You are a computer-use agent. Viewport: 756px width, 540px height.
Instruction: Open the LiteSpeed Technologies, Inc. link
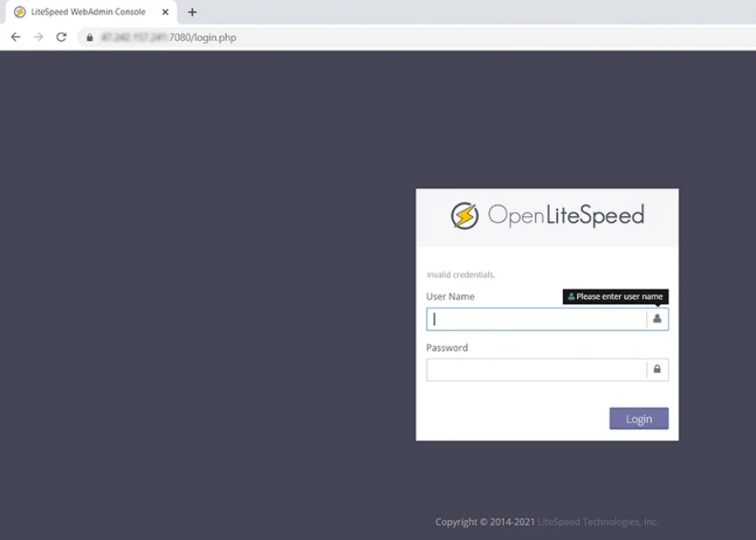coord(598,522)
